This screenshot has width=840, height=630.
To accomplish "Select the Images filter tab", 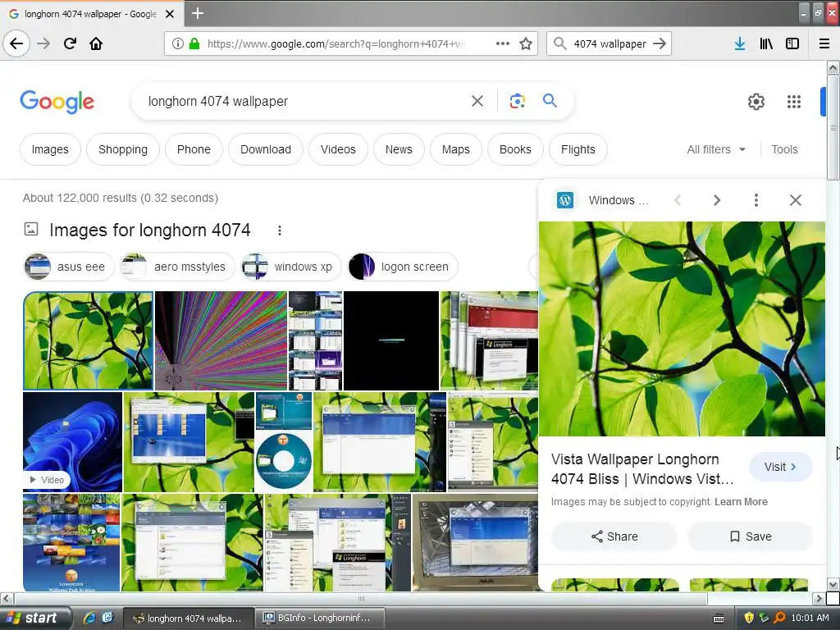I will [x=50, y=149].
